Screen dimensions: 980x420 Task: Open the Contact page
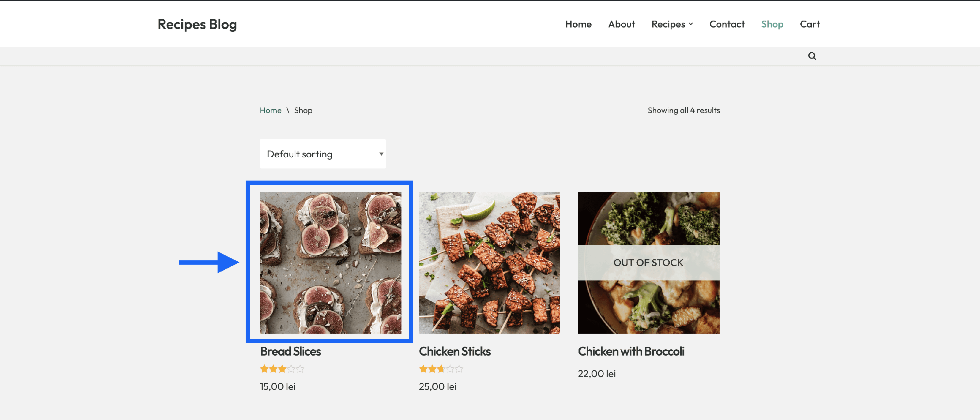click(x=727, y=24)
